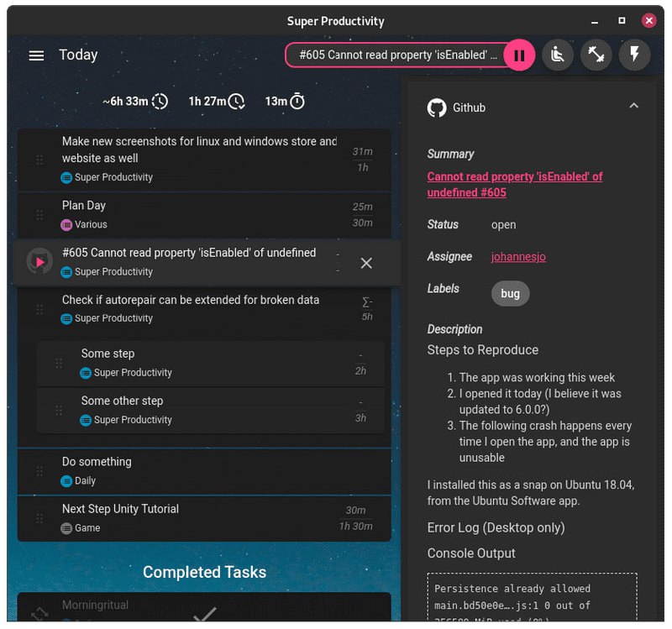This screenshot has height=629, width=672.
Task: Click the 13m stopwatch icon
Action: (297, 102)
